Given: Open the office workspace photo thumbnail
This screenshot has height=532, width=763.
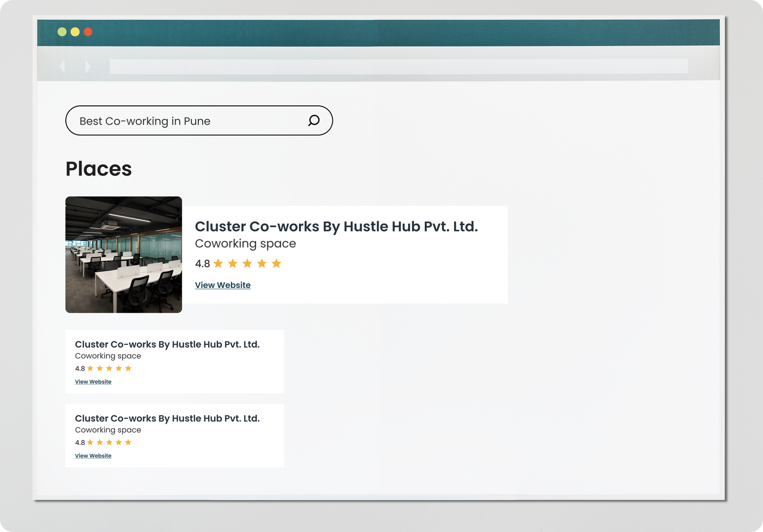Looking at the screenshot, I should pos(124,255).
